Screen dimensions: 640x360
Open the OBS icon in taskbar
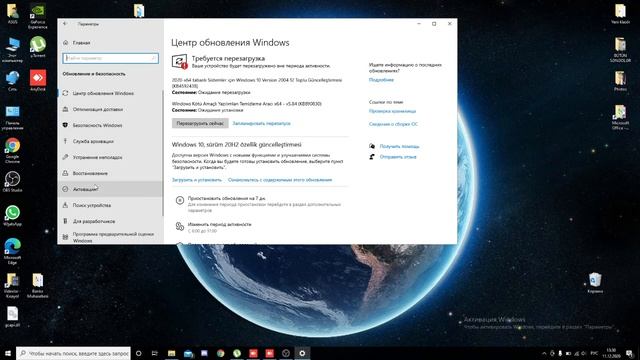pos(286,353)
